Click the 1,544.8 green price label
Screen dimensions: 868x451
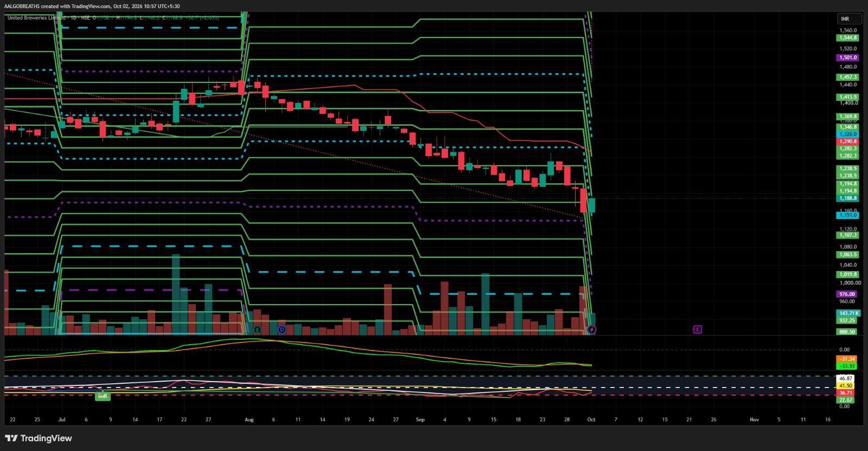coord(847,38)
